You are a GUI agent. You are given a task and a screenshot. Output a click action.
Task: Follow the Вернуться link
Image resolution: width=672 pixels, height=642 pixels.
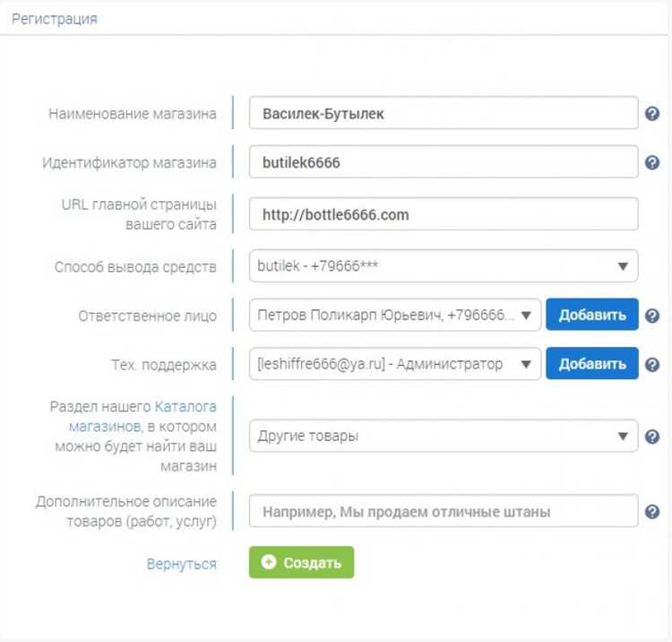[x=181, y=563]
